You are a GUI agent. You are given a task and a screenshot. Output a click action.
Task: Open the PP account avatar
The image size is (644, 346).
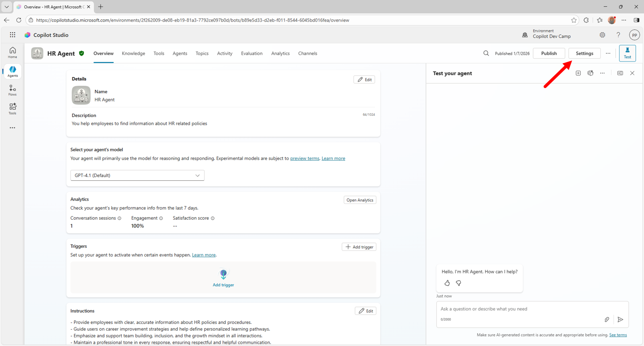pos(634,35)
